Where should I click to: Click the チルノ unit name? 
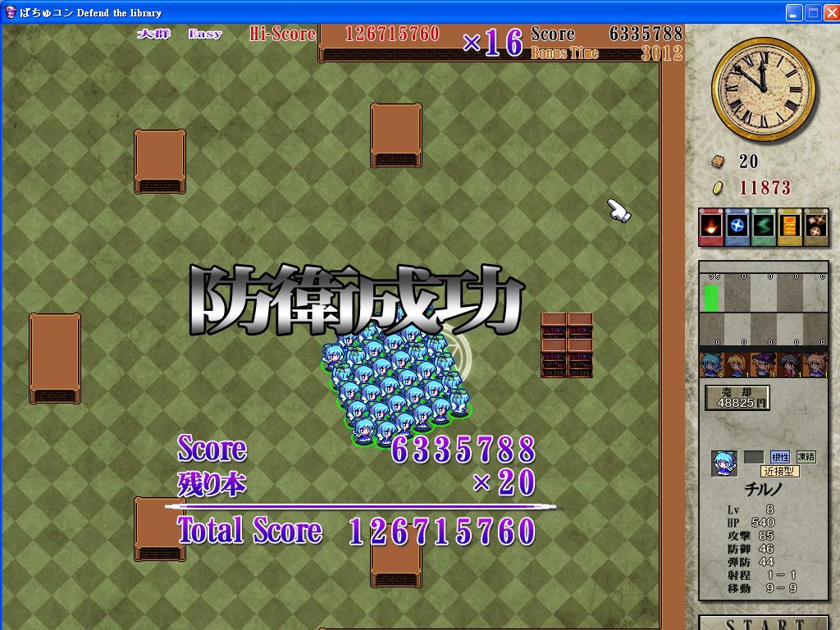[764, 489]
